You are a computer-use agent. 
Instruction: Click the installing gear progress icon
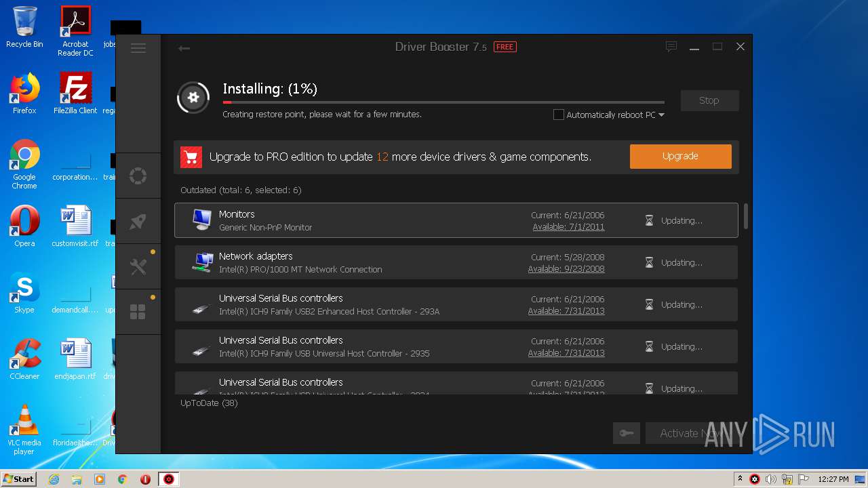coord(193,98)
